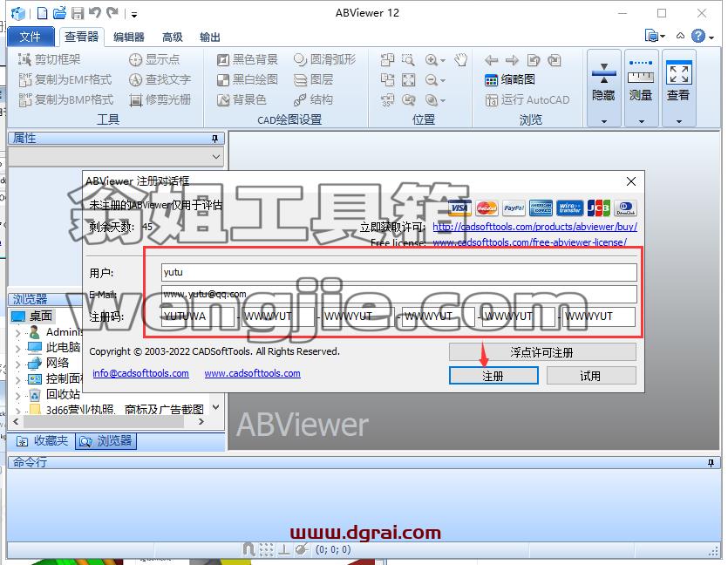Screen dimensions: 728x565
Task: Click 运行 AutoCAD button
Action: tap(527, 99)
